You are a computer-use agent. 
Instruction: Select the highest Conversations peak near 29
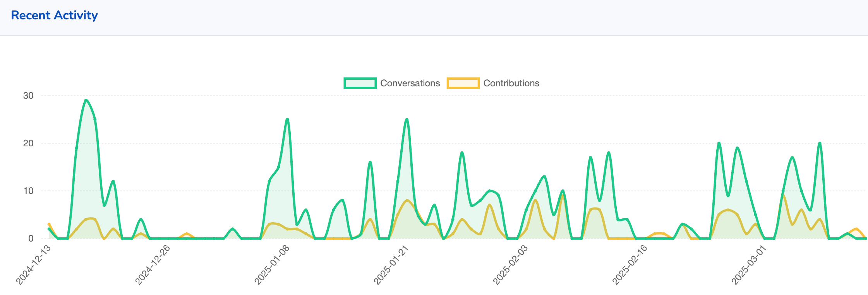86,100
